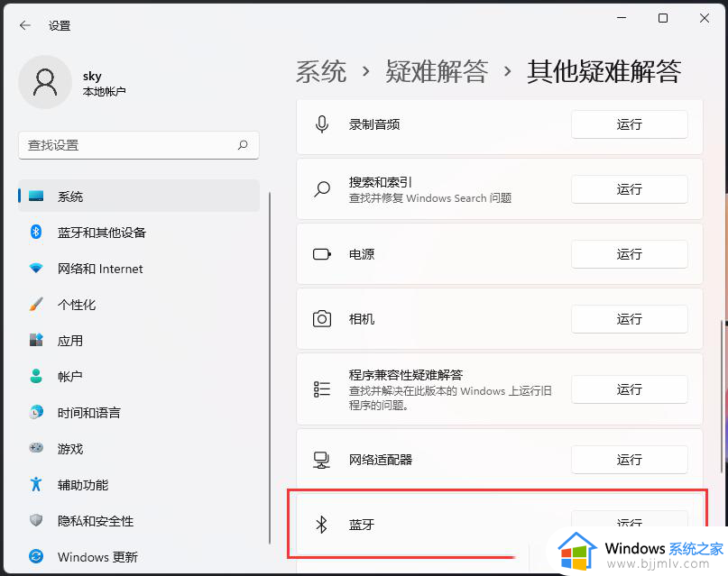Click the privacy shield icon

pos(36,520)
